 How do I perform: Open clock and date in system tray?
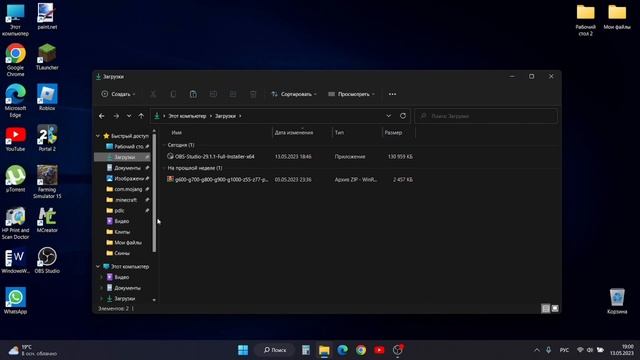(x=622, y=350)
